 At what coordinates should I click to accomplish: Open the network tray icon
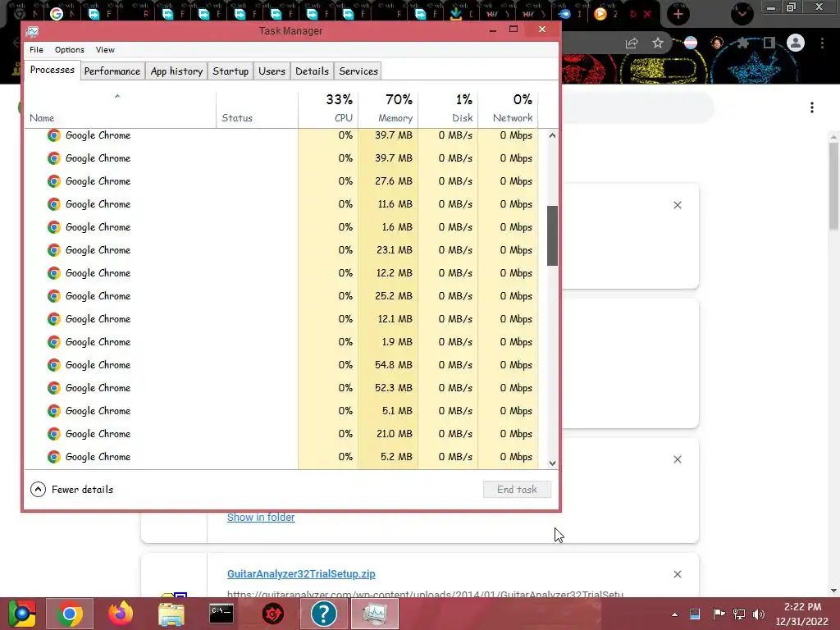click(739, 614)
